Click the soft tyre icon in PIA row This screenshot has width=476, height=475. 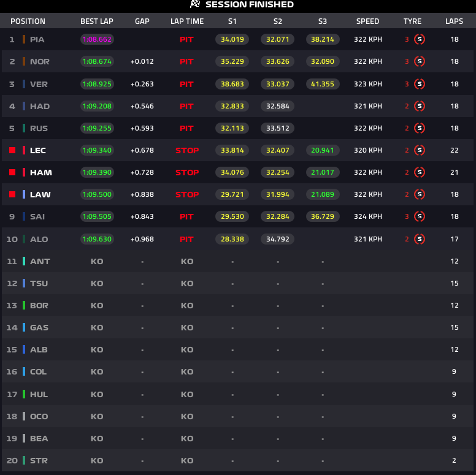419,39
